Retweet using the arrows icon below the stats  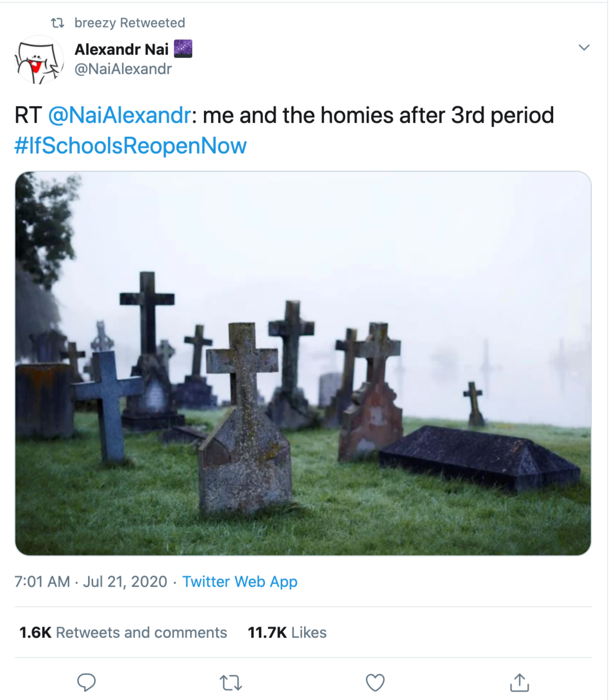pyautogui.click(x=230, y=682)
